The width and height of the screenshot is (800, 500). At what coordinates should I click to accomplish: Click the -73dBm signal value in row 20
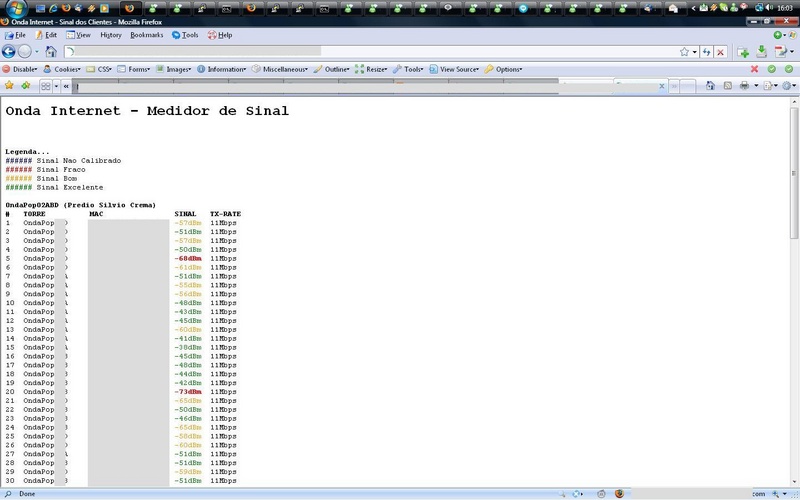188,392
